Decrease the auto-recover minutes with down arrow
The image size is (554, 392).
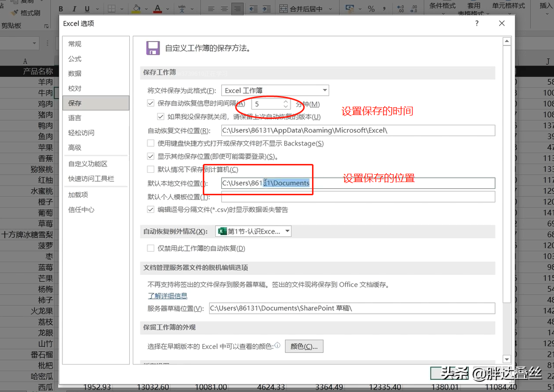click(286, 106)
